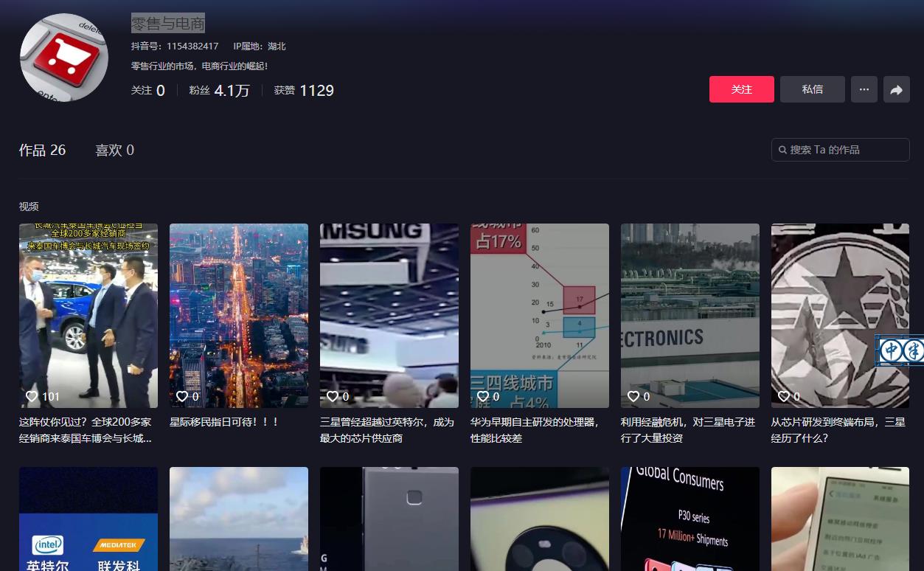The image size is (924, 571).
Task: Click the 抖音号：1154382417 text
Action: tap(175, 46)
